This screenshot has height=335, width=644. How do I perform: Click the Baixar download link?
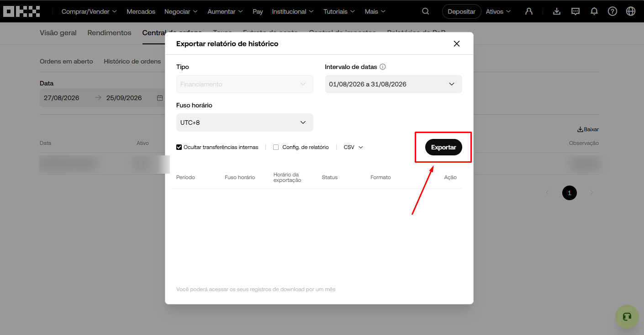coord(588,129)
